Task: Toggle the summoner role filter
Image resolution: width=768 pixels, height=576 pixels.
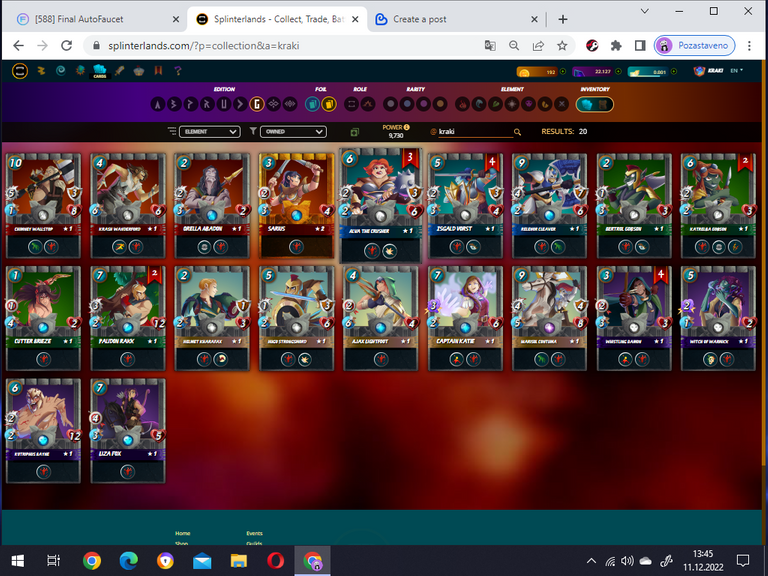Action: point(351,104)
